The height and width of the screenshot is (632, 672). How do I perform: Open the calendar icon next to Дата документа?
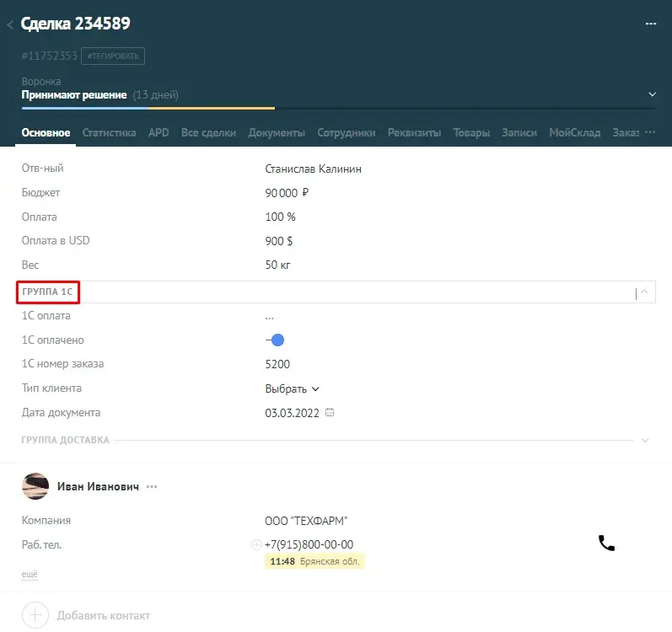click(330, 412)
